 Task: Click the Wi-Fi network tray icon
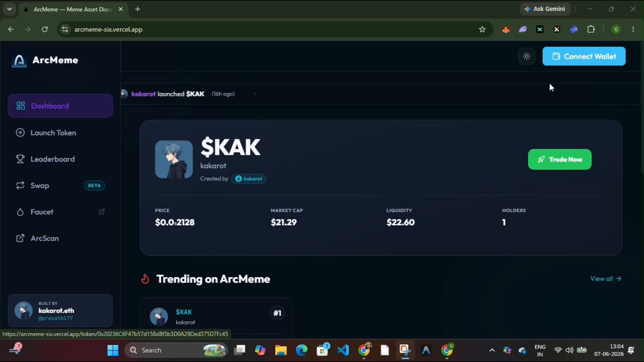558,350
